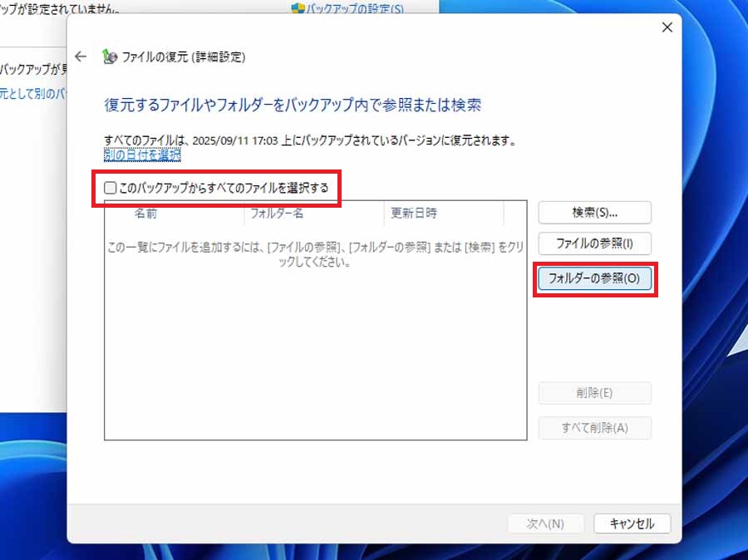Click the キャンセル button

pyautogui.click(x=632, y=523)
